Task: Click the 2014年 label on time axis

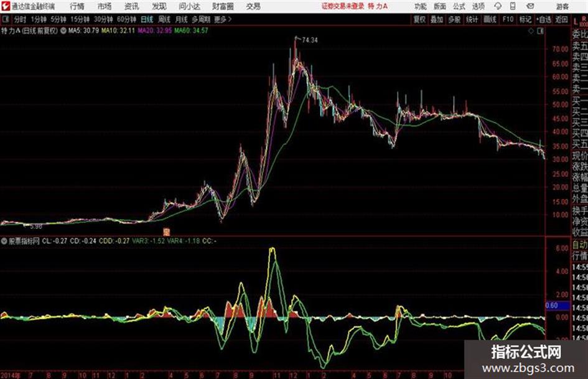Action: point(11,375)
